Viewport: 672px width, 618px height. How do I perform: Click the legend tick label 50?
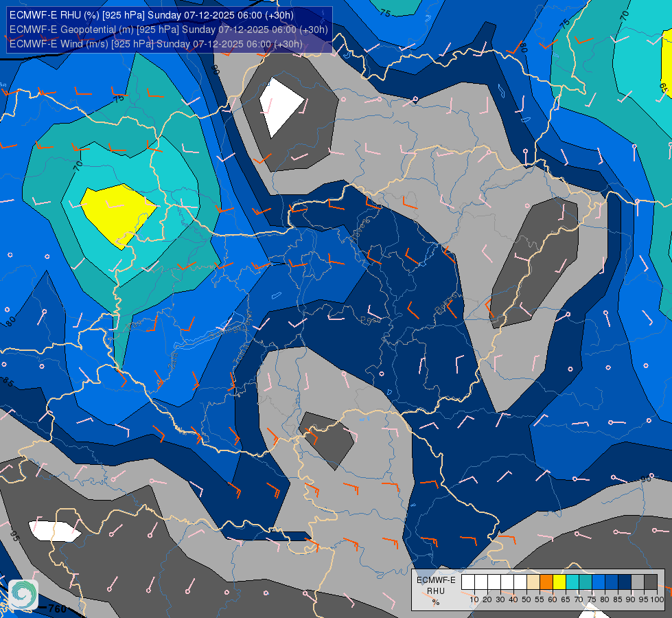pyautogui.click(x=526, y=599)
